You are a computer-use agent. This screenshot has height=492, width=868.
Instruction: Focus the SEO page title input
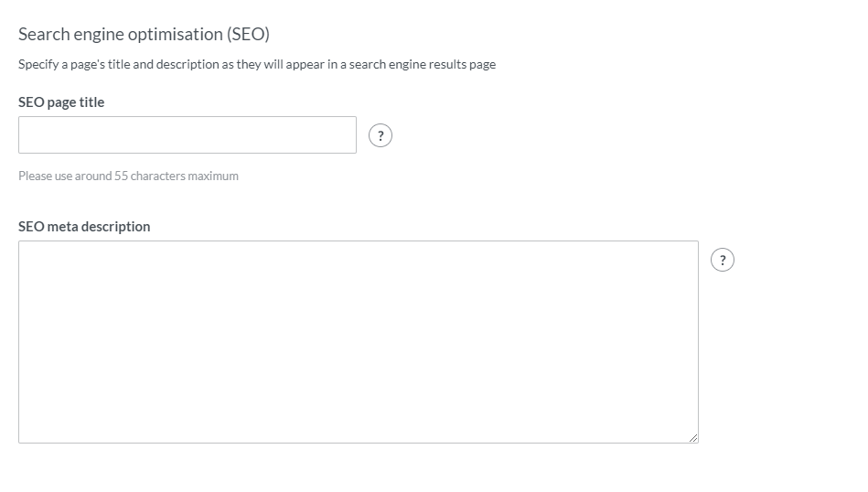coord(188,134)
